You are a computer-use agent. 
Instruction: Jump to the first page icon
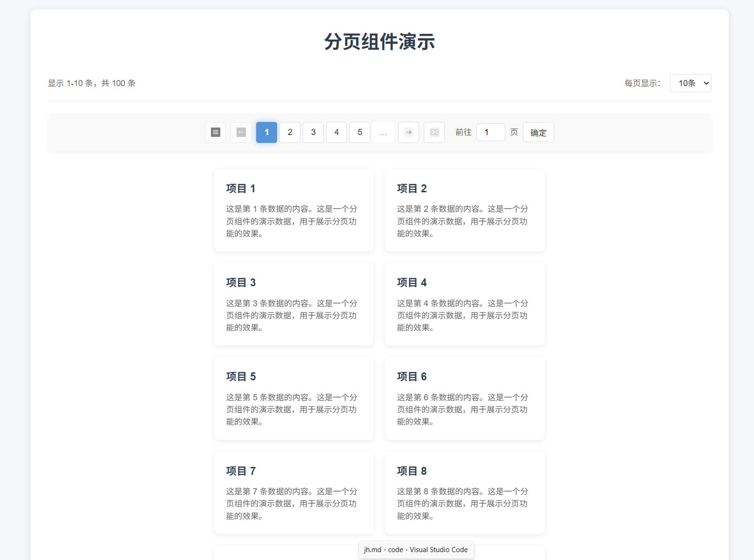(215, 132)
